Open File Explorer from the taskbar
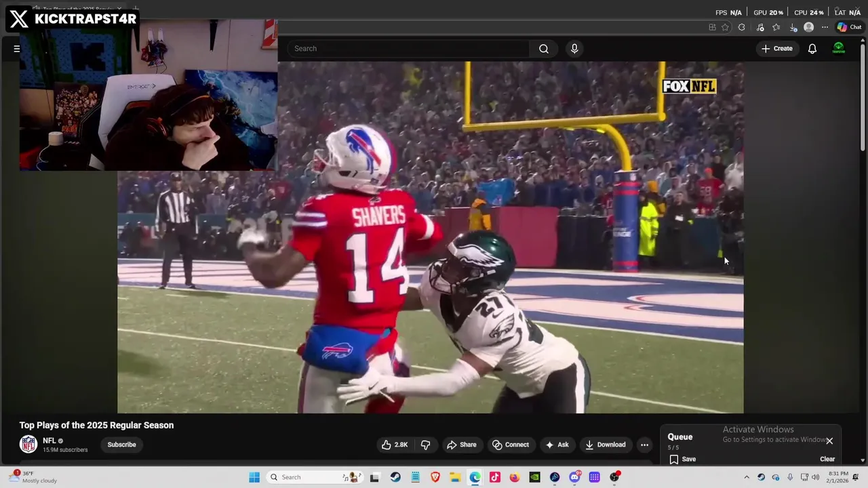868x488 pixels. tap(455, 477)
